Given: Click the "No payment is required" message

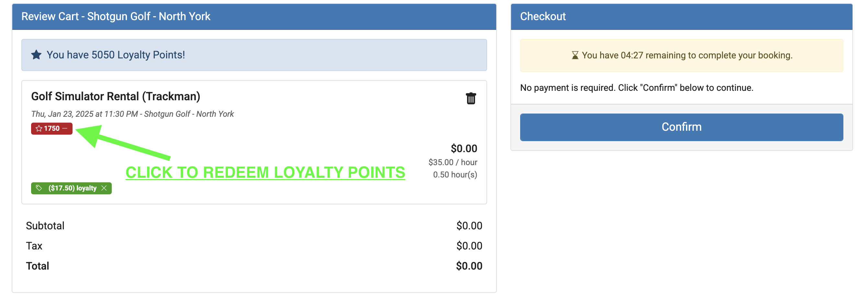Looking at the screenshot, I should 636,88.
